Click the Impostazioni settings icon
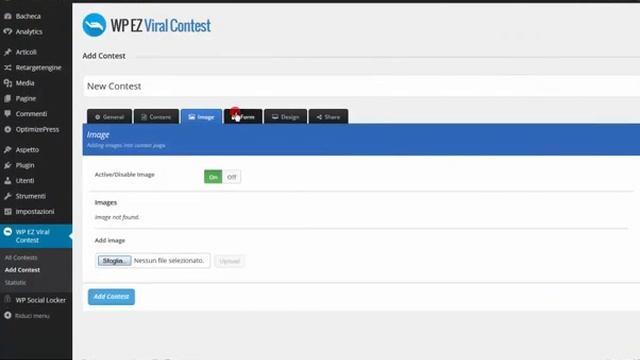The image size is (640, 360). point(7,211)
